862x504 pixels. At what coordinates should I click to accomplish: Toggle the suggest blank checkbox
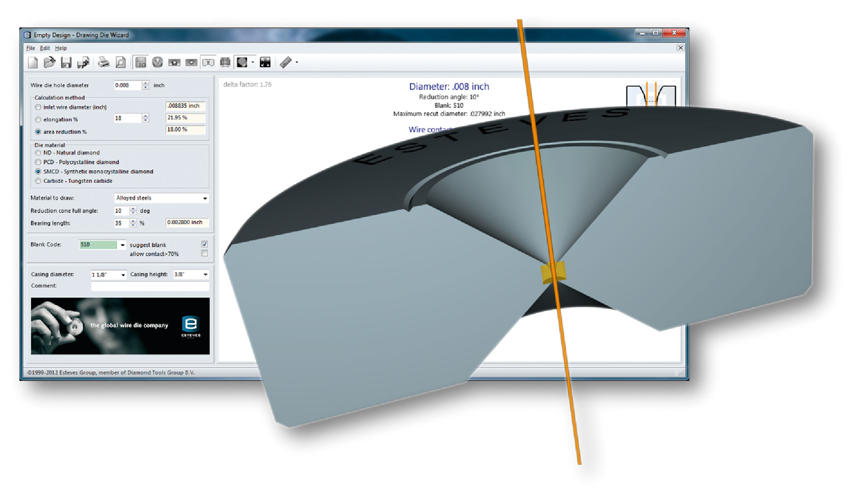(204, 244)
